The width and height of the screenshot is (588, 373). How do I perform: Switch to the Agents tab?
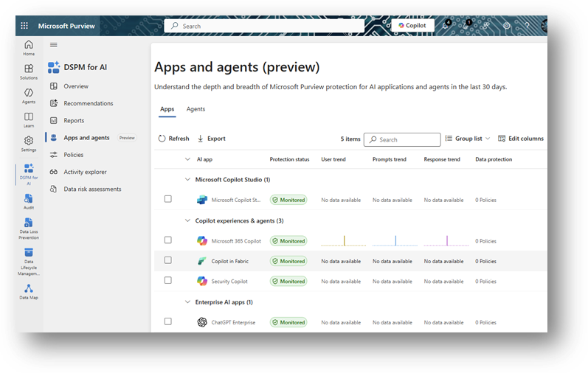pos(196,109)
